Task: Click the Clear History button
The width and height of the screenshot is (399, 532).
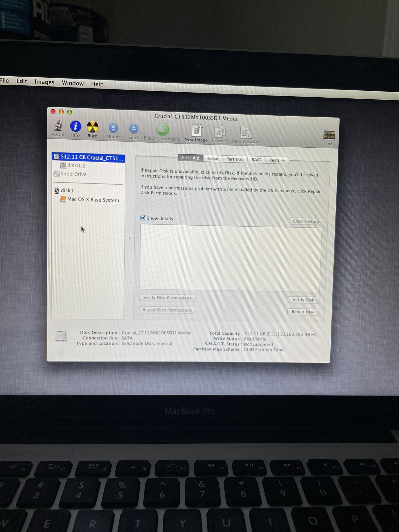Action: click(x=306, y=221)
